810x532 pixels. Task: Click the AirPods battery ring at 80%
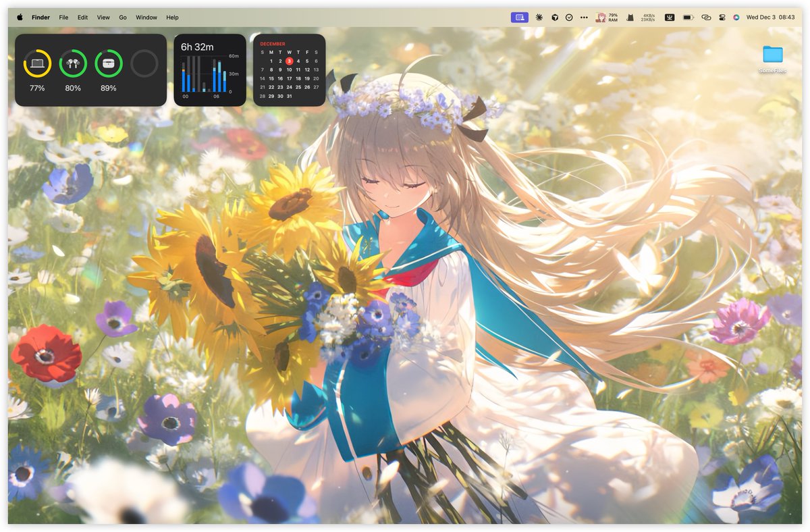click(x=73, y=63)
